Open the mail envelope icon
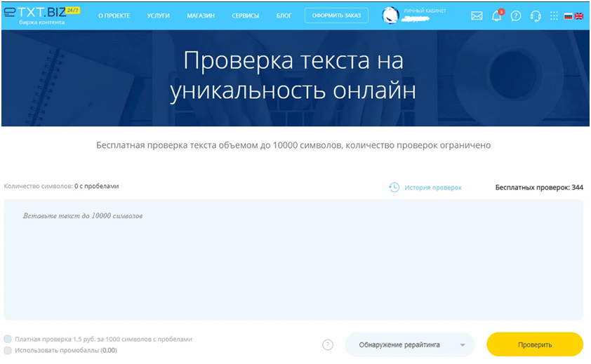 click(477, 16)
